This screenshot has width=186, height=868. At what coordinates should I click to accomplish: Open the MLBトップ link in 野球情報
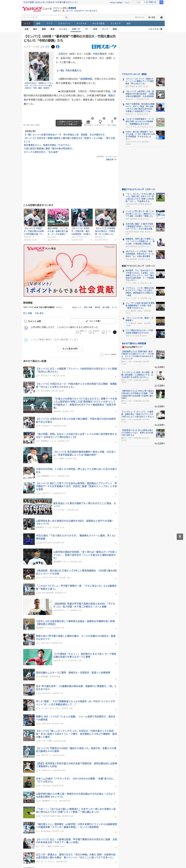(x=77, y=307)
